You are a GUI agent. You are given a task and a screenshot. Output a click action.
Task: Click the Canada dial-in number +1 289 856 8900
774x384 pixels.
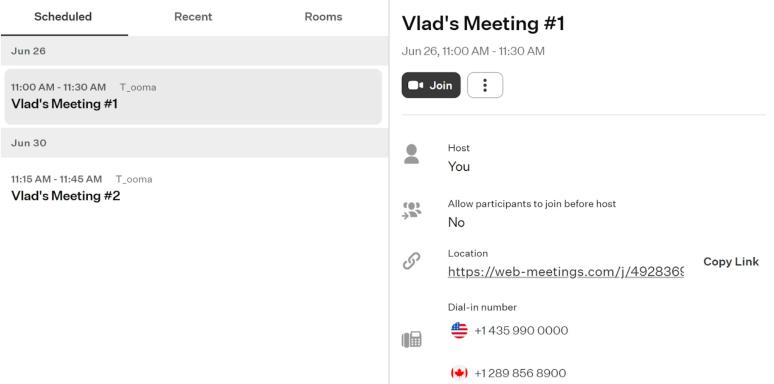coord(520,373)
